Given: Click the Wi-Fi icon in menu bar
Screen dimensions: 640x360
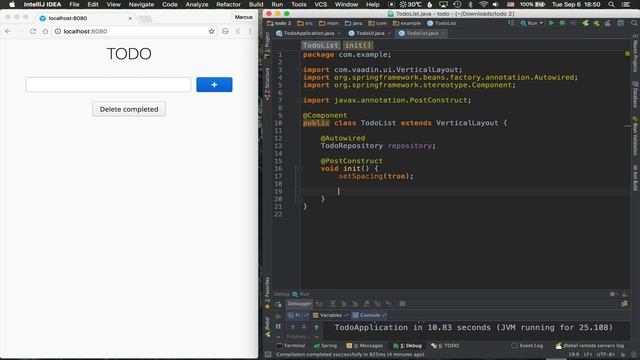Looking at the screenshot, I should pos(483,4).
